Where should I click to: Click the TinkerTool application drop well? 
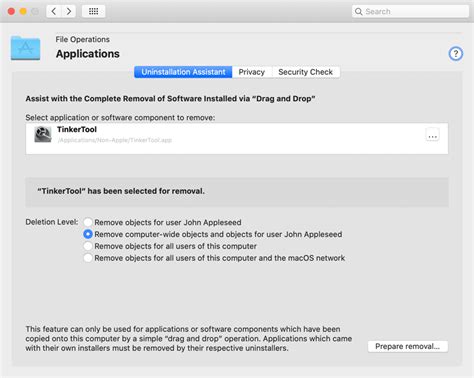click(x=237, y=138)
